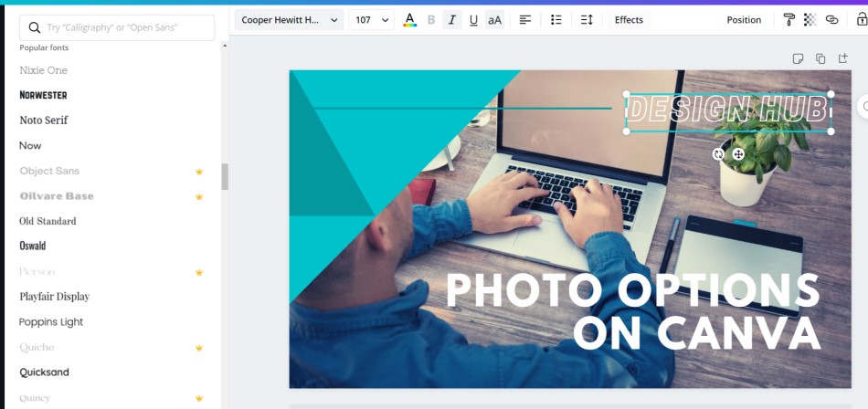
Task: Toggle italic formatting
Action: (451, 20)
